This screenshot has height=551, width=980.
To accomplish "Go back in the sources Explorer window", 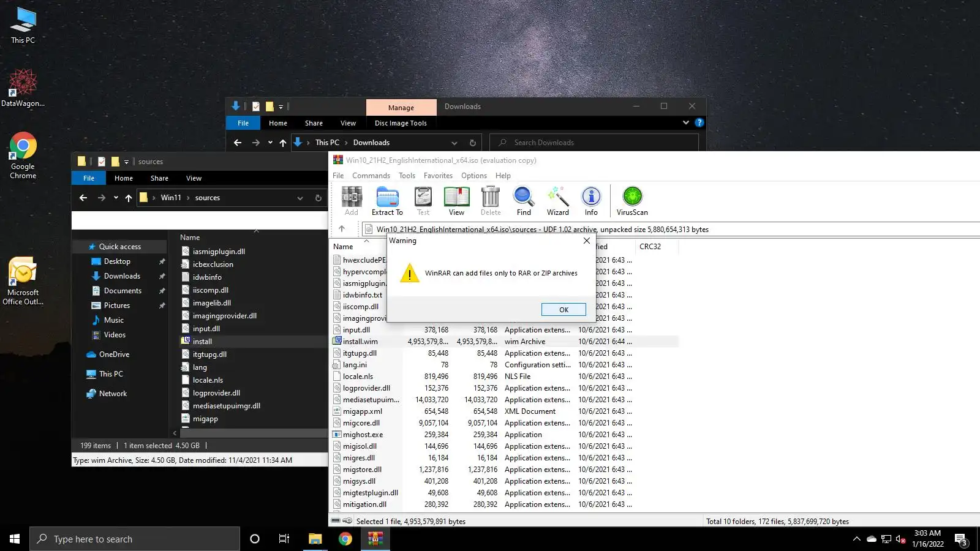I will tap(83, 198).
